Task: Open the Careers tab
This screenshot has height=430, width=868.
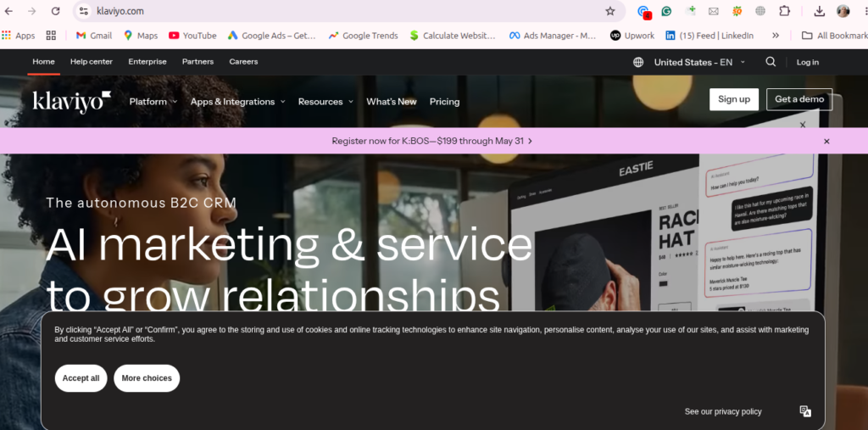Action: (243, 62)
